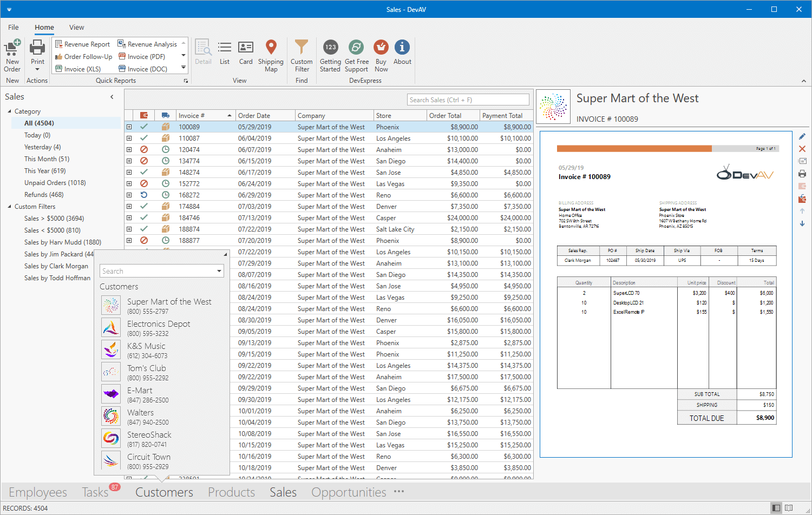Switch to the Products navigation module
812x515 pixels.
coord(231,492)
